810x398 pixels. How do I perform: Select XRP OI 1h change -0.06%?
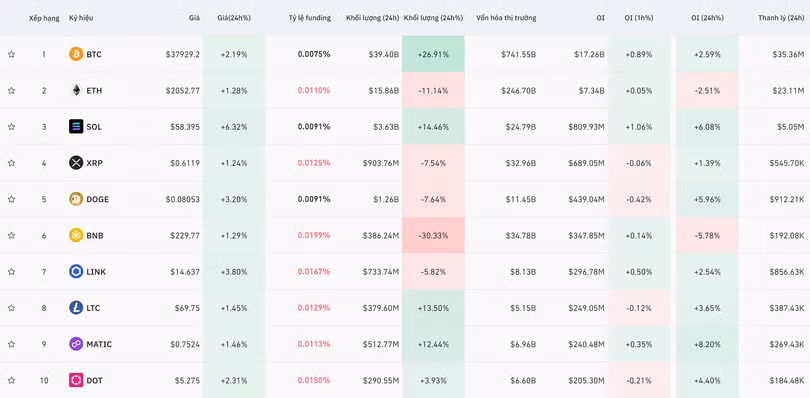tap(638, 163)
